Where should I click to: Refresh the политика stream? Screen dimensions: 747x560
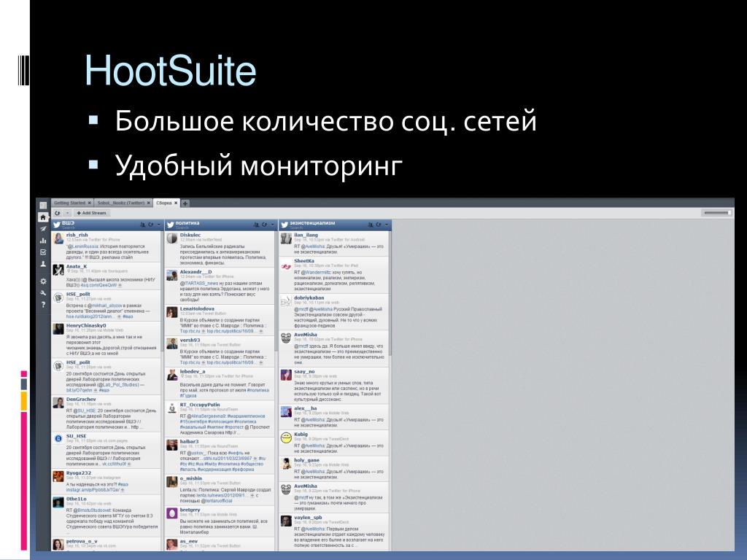pos(264,225)
